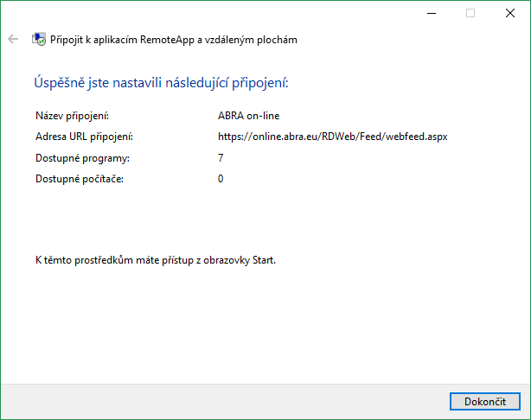Click the available programs count 7
The width and height of the screenshot is (531, 420).
[x=221, y=158]
